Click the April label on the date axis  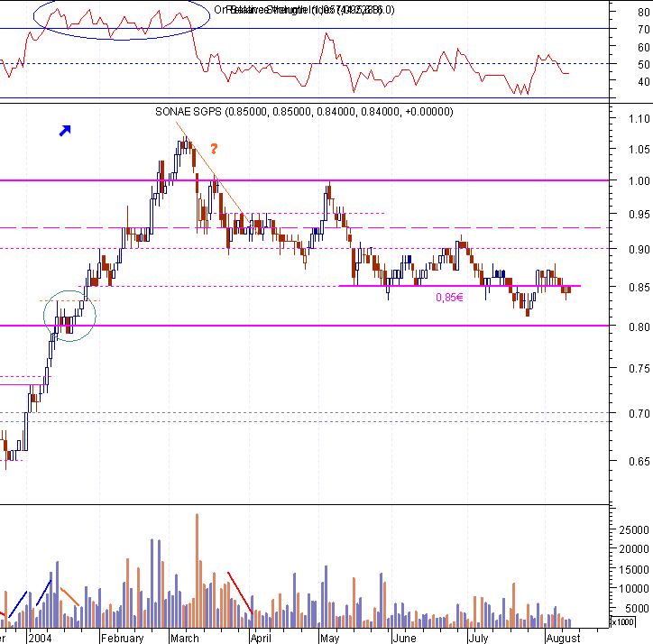pyautogui.click(x=262, y=638)
